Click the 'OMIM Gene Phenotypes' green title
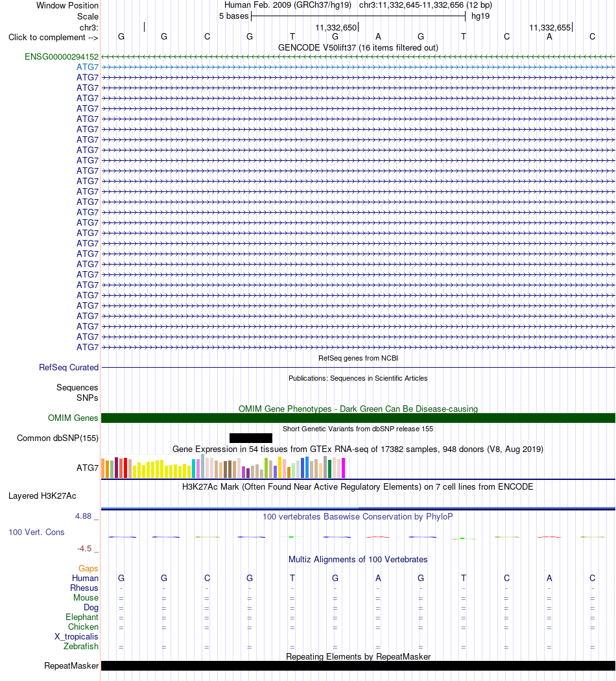 [358, 409]
